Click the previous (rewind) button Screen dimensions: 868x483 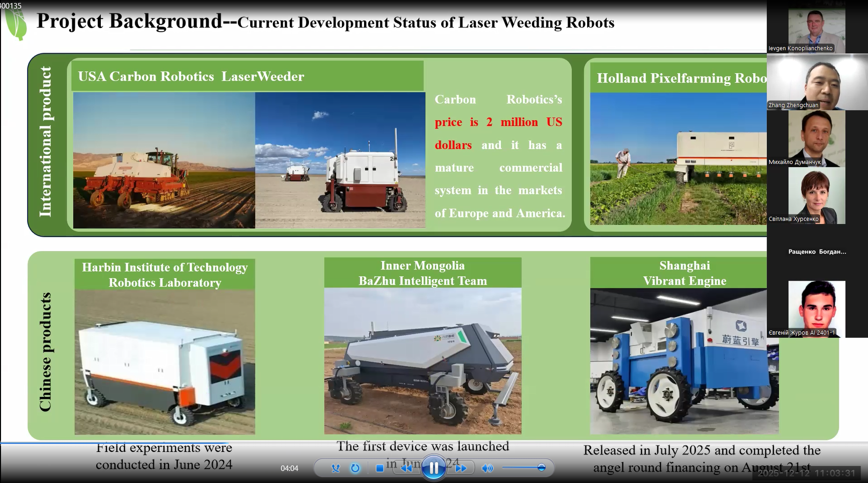(x=407, y=468)
